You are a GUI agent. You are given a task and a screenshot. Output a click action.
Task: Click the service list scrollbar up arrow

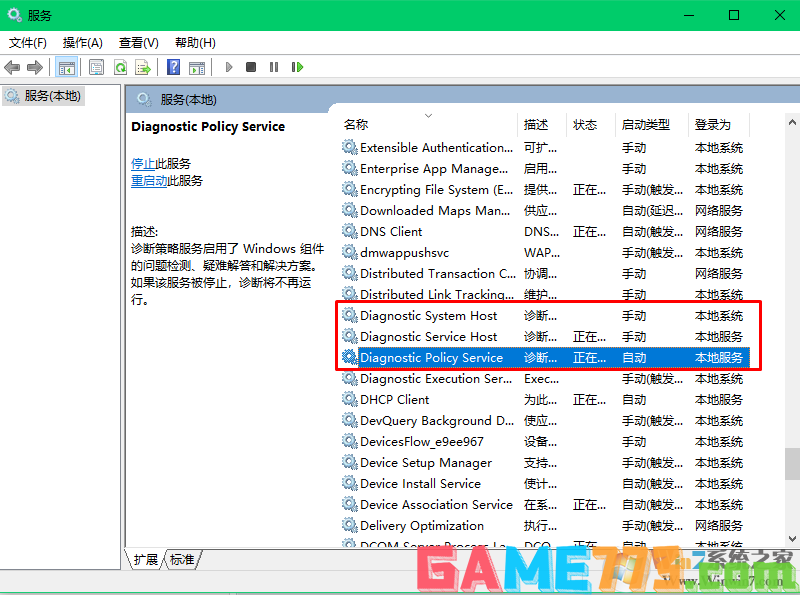click(x=792, y=122)
